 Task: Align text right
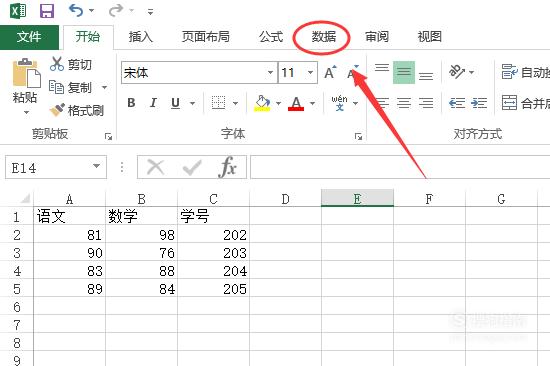pyautogui.click(x=426, y=103)
